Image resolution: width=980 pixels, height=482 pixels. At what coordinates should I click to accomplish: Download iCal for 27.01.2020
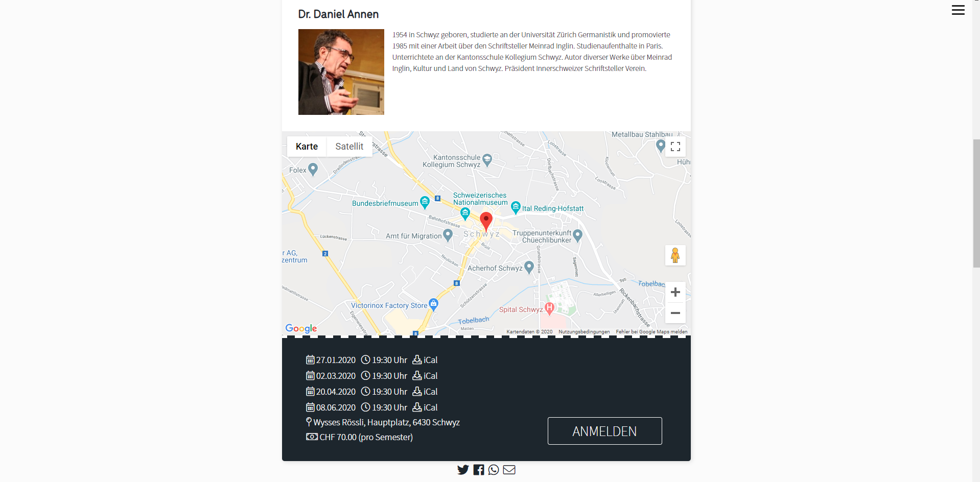425,360
